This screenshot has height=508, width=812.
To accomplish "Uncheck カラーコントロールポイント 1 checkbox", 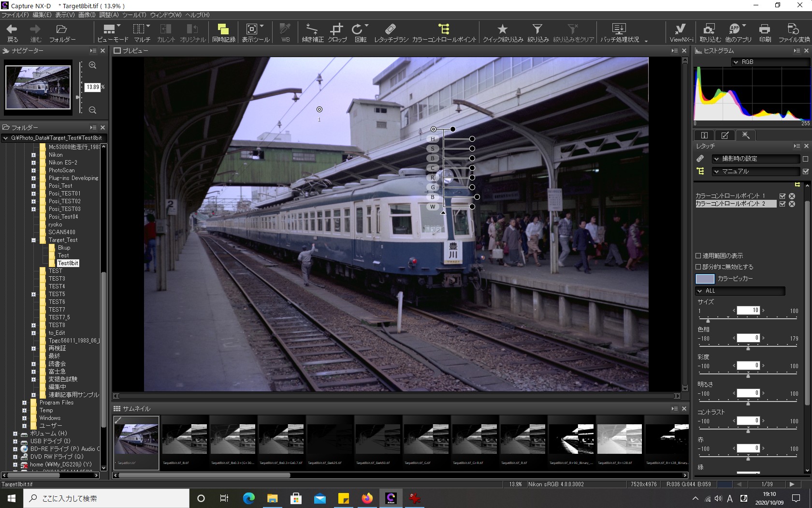I will 783,196.
